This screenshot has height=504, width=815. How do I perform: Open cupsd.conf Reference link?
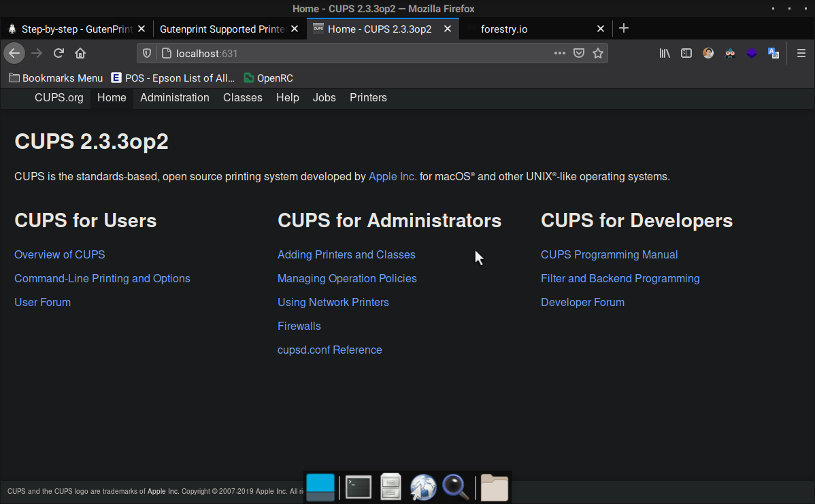tap(329, 350)
